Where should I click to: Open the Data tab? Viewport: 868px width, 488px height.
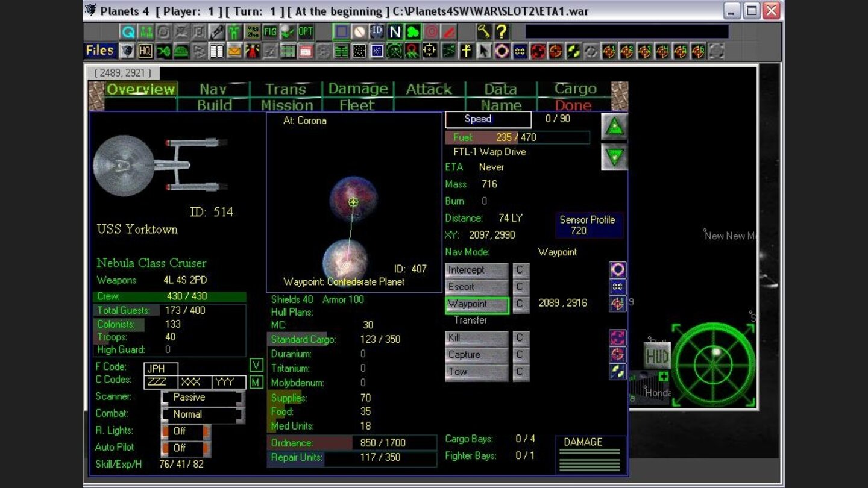tap(500, 89)
